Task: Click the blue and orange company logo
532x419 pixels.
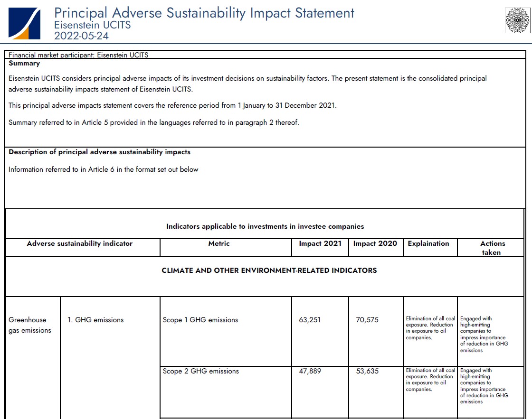Action: [24, 23]
